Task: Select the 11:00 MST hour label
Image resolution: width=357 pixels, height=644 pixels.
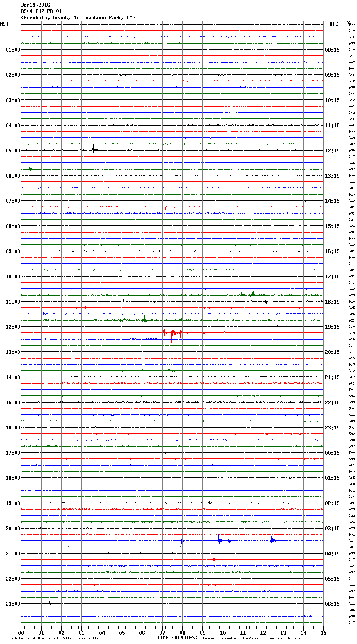Action: [x=13, y=302]
